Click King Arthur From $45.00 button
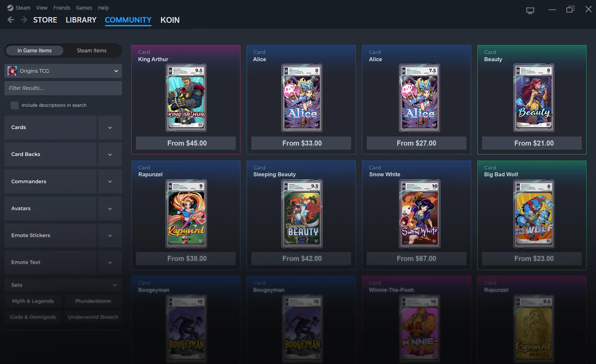This screenshot has width=596, height=364. [186, 143]
